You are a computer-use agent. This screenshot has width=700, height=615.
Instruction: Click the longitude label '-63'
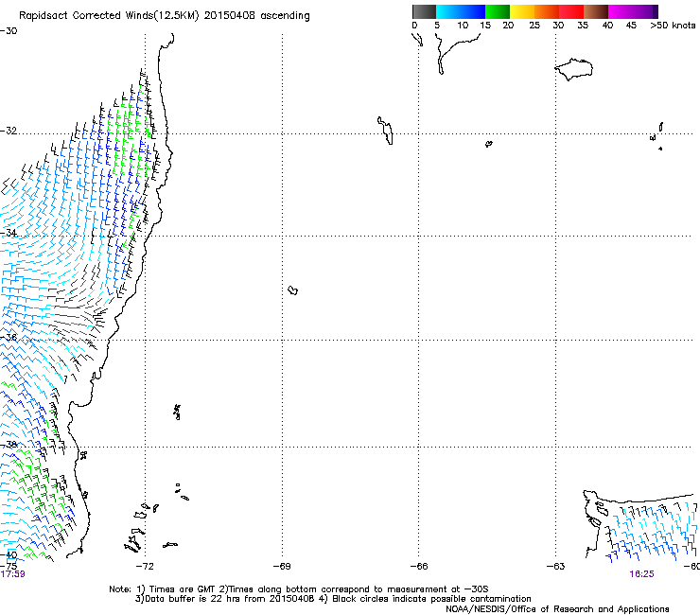[x=555, y=567]
